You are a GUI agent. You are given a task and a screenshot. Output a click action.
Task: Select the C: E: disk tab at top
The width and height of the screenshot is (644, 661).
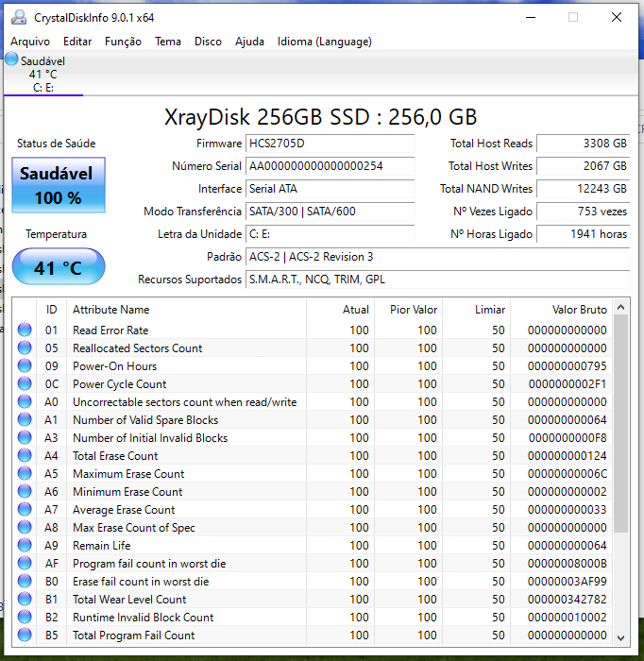pos(43,75)
